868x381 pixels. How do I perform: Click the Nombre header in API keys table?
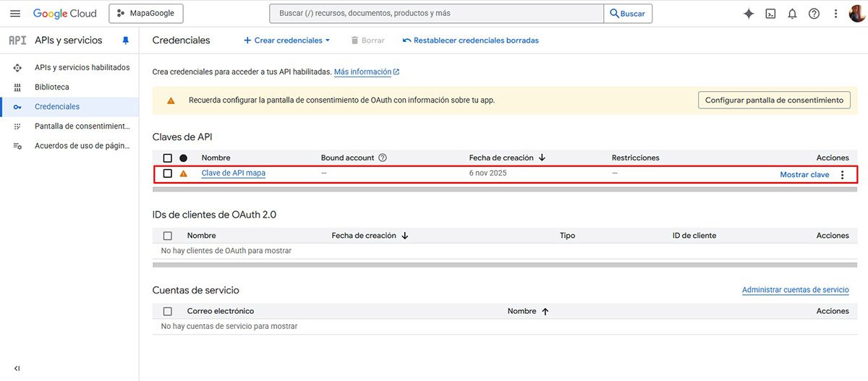point(216,158)
